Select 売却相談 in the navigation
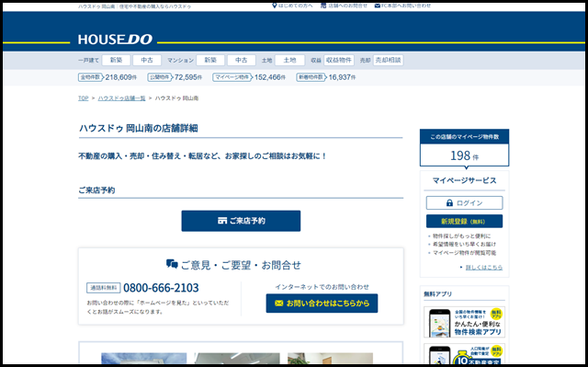The height and width of the screenshot is (367, 588). point(388,60)
